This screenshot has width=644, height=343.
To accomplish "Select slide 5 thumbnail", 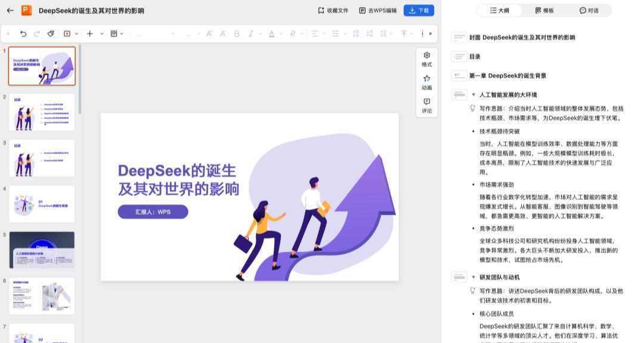I will pos(42,250).
